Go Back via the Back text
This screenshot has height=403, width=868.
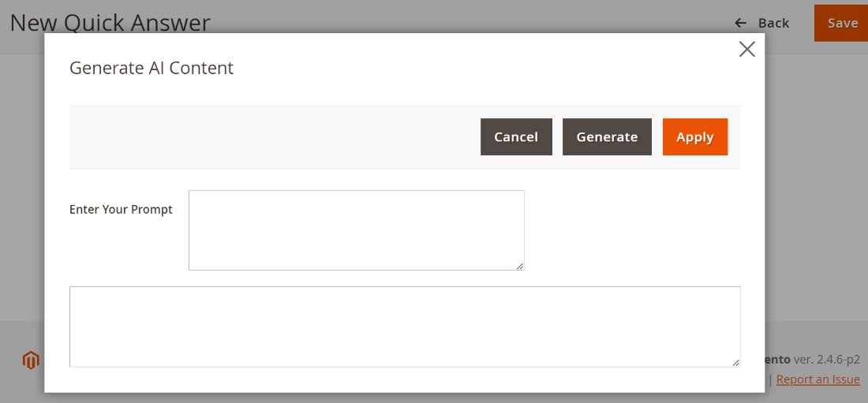click(x=773, y=23)
